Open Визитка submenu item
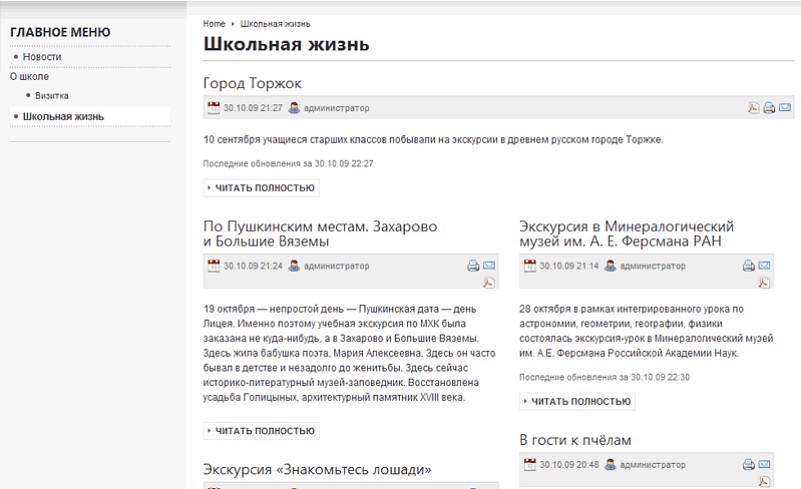 (x=52, y=96)
